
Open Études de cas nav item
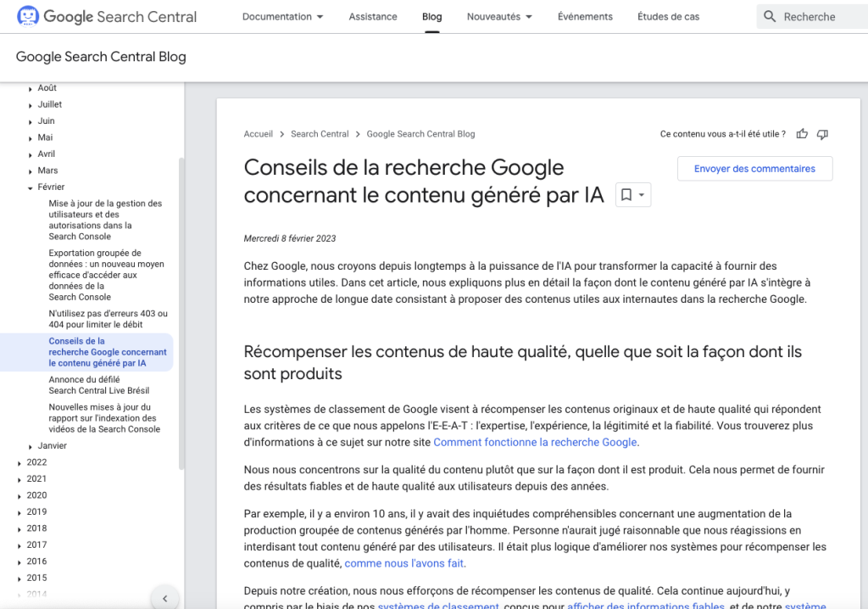[668, 17]
